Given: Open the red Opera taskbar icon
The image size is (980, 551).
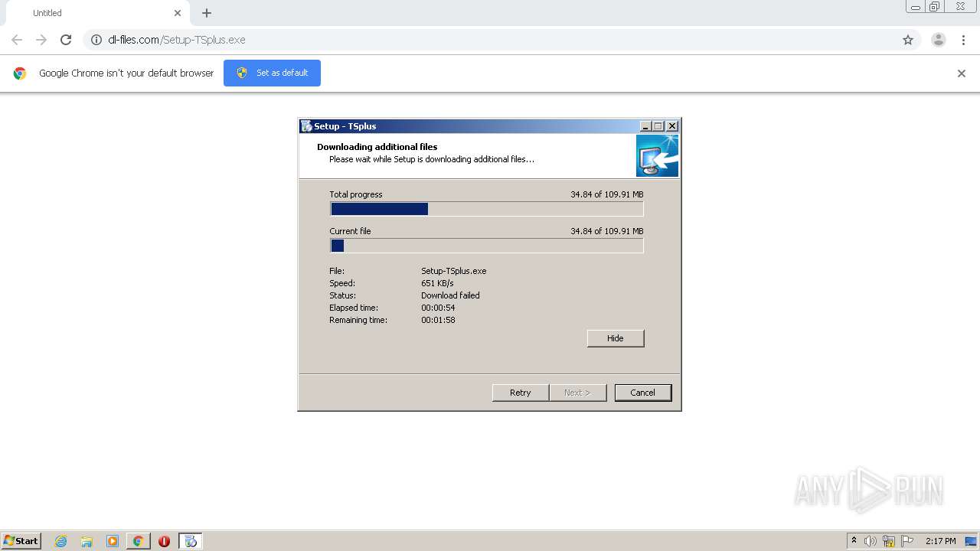Looking at the screenshot, I should pos(164,541).
